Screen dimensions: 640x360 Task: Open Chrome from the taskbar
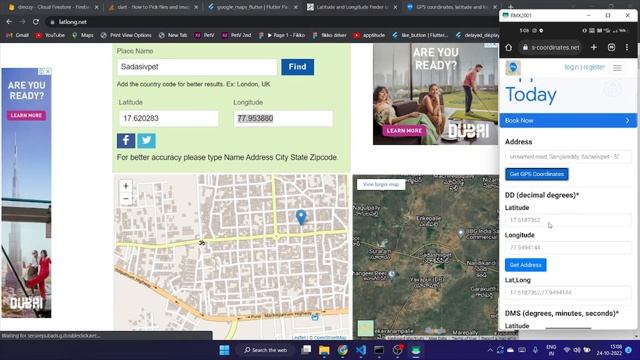(342, 350)
